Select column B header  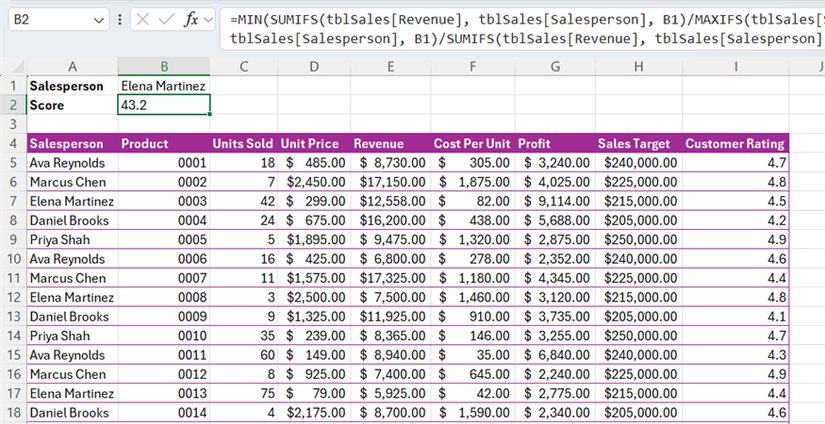[164, 66]
